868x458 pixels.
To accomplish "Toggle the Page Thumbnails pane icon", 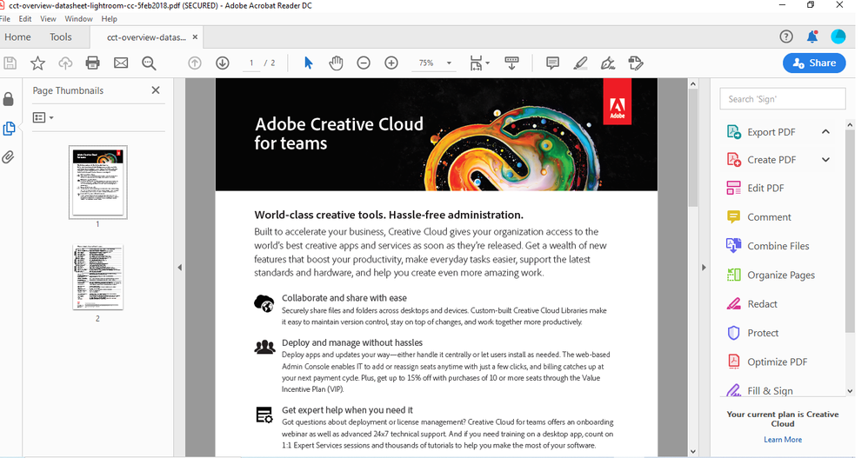I will [x=9, y=129].
